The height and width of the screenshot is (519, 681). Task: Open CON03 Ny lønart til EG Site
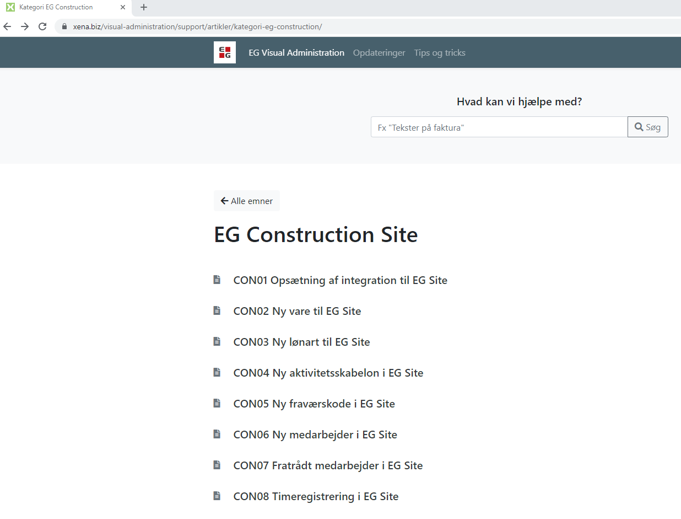[301, 342]
